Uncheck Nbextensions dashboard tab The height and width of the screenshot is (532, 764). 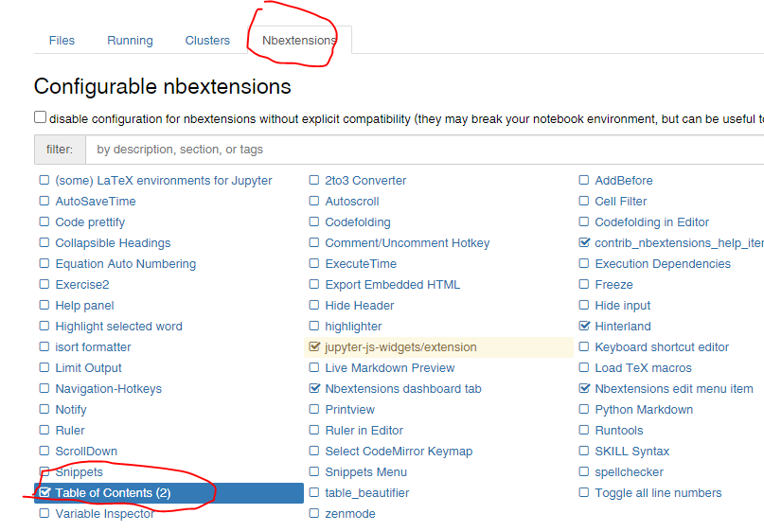[314, 388]
